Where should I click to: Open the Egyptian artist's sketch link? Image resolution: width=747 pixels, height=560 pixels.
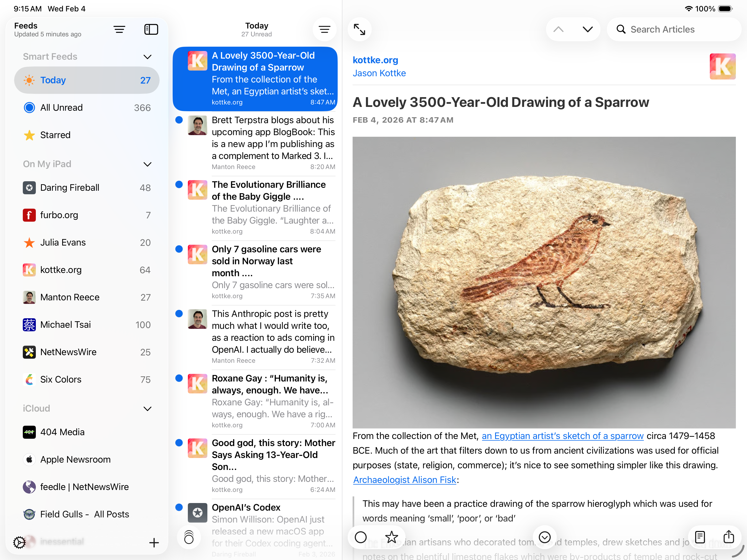pos(562,436)
